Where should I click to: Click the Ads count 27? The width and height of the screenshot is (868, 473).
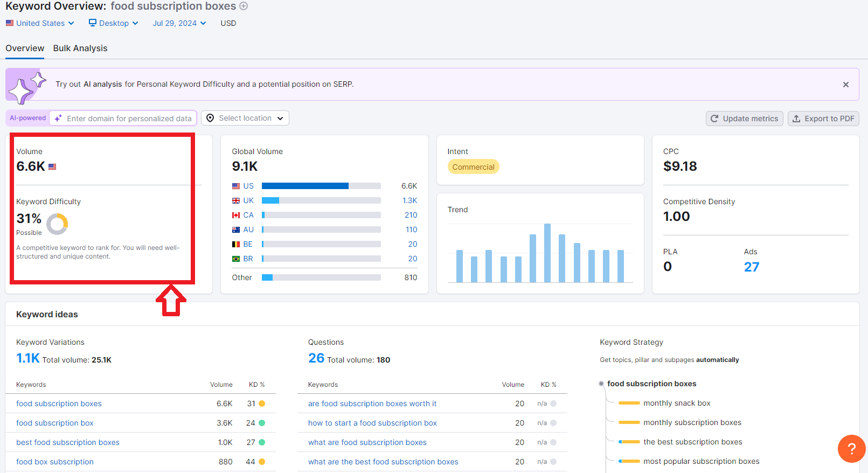coord(752,267)
